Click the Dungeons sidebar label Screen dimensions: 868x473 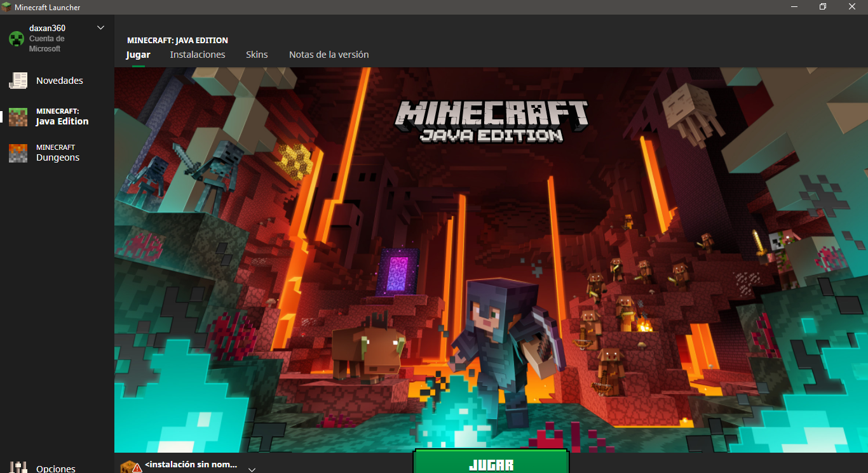point(58,157)
